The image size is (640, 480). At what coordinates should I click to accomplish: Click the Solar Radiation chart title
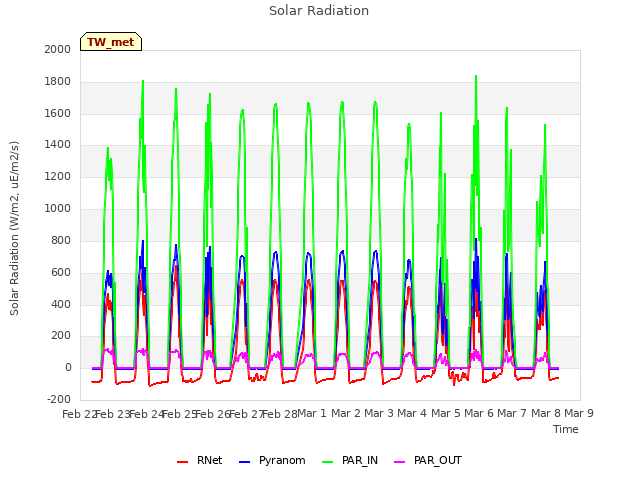[319, 11]
